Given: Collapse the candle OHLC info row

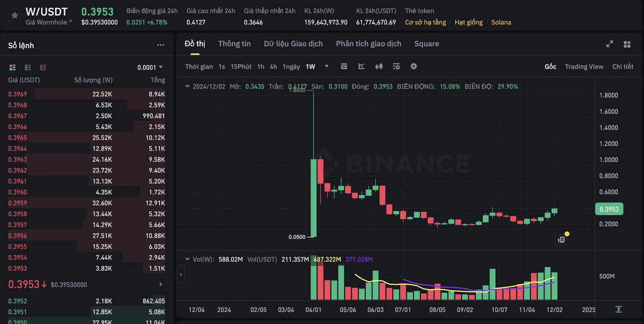Looking at the screenshot, I should 187,86.
